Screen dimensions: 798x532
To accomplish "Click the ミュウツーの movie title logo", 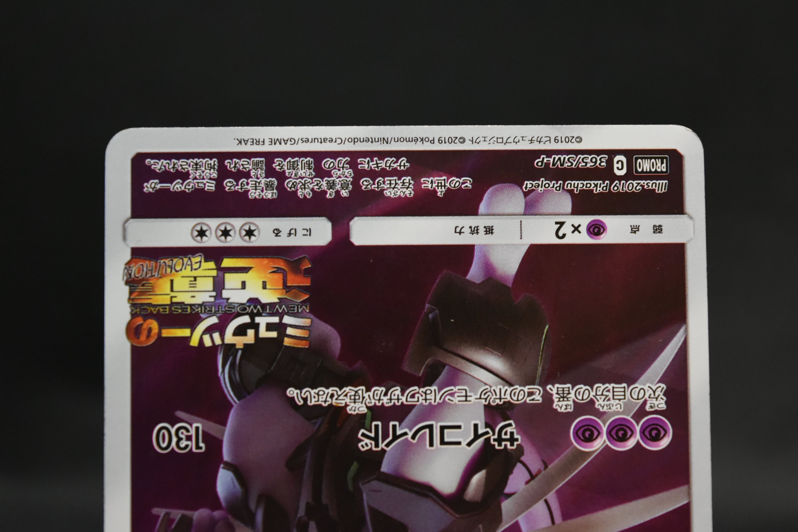I will click(x=218, y=332).
